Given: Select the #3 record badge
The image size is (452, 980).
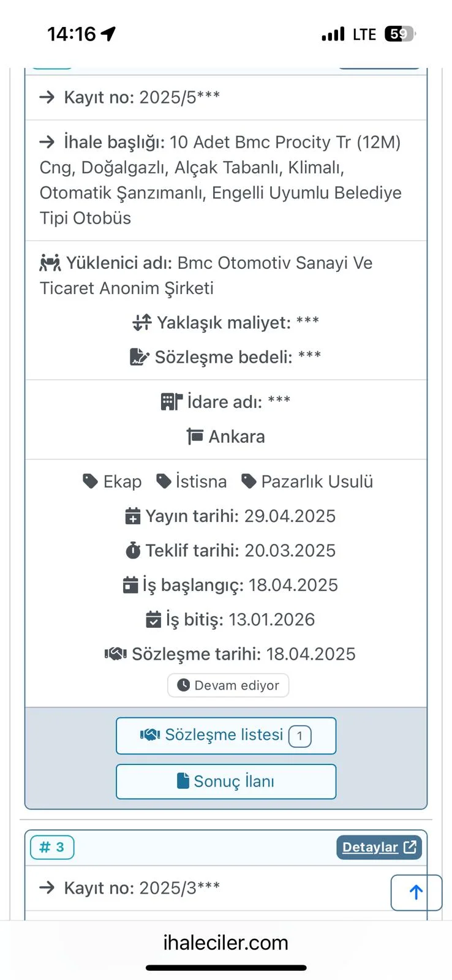Looking at the screenshot, I should [52, 847].
